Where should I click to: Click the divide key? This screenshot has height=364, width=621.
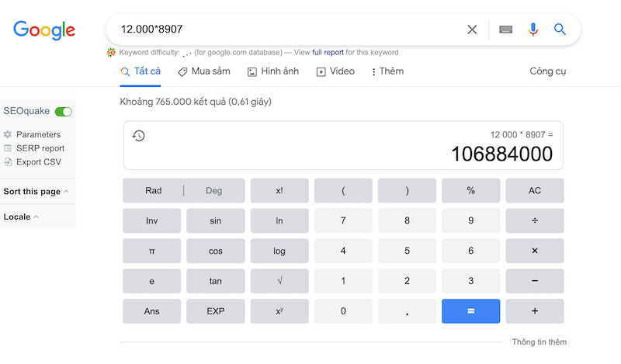(535, 220)
